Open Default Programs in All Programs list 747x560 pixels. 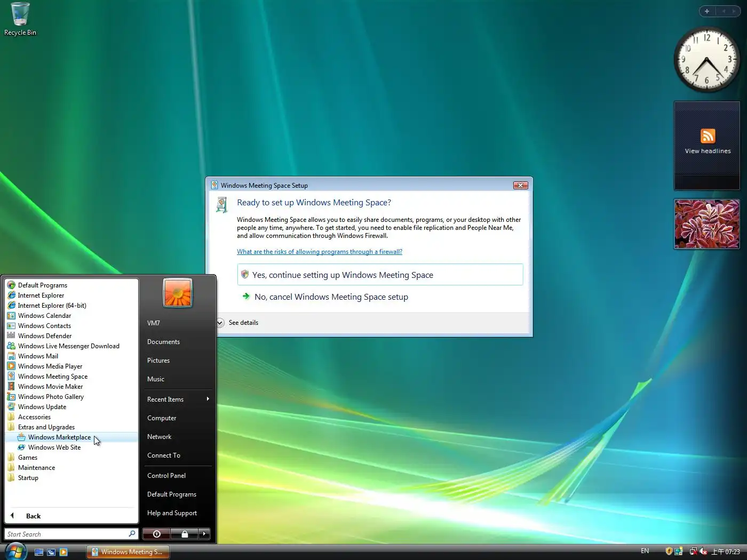coord(71,285)
